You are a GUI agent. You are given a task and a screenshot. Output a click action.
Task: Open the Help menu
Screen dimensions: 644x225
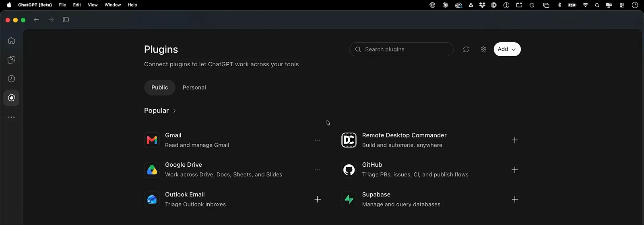[x=132, y=5]
